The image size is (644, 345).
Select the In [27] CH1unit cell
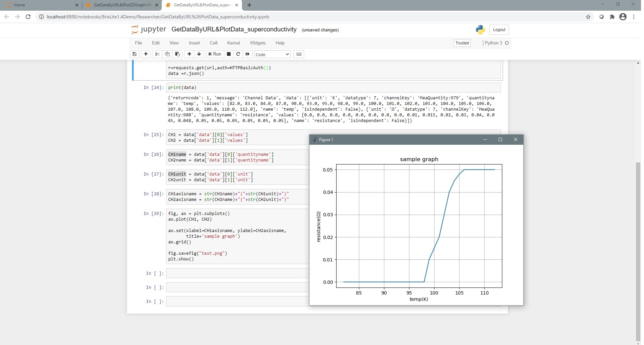(x=237, y=177)
